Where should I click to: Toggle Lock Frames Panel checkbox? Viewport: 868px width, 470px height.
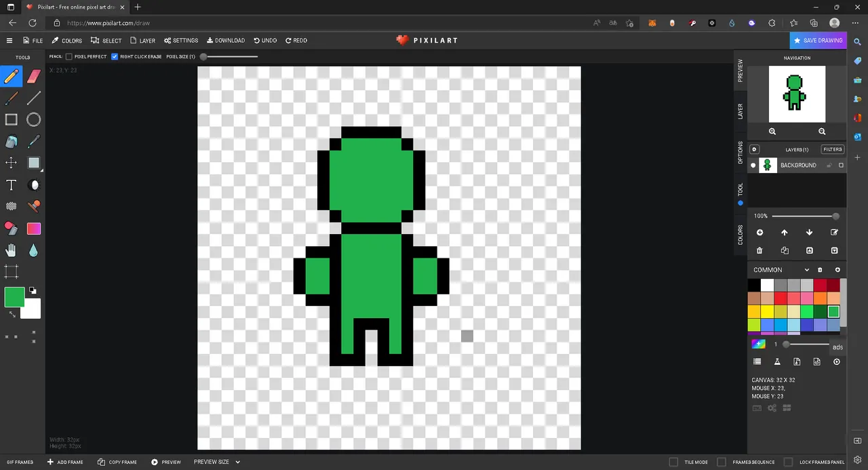point(789,462)
